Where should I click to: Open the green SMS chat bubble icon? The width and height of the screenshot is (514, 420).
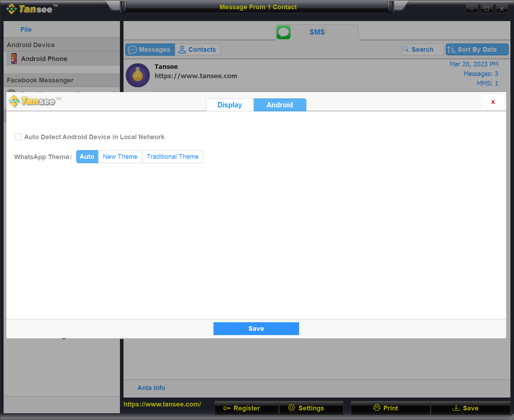point(283,32)
